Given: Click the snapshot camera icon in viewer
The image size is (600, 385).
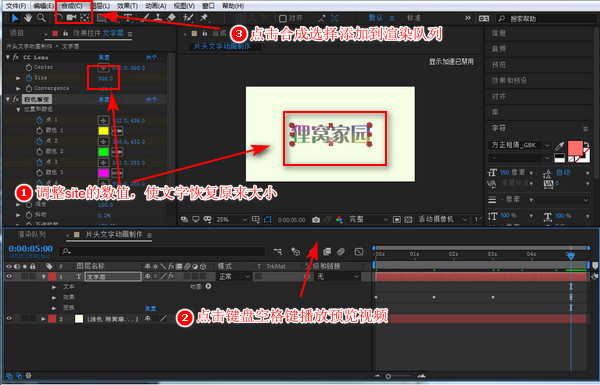Looking at the screenshot, I should [x=316, y=220].
